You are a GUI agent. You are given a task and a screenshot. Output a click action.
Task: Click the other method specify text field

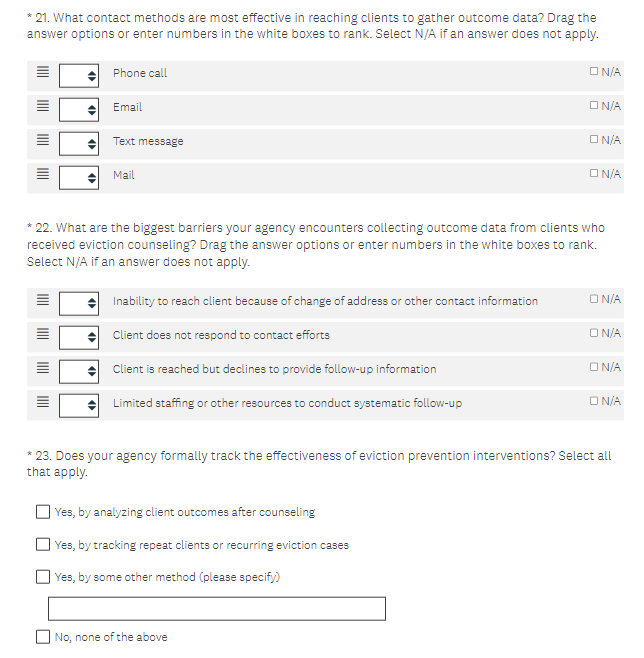point(216,608)
